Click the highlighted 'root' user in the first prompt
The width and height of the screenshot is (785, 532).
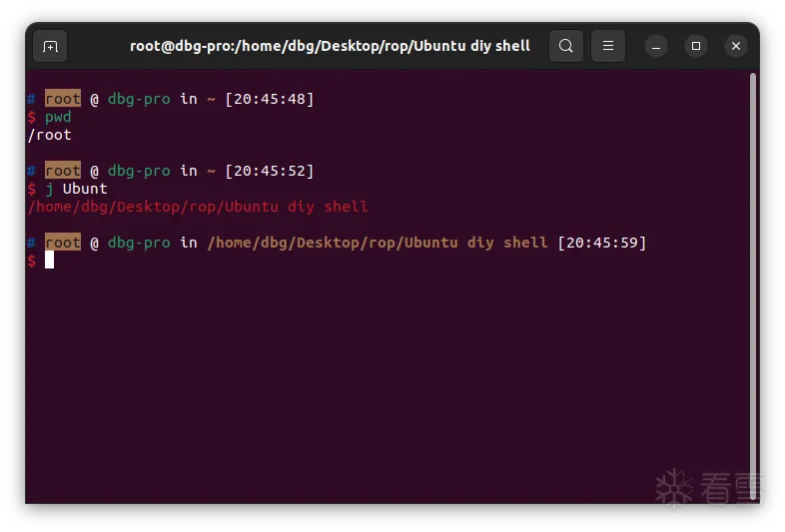(63, 99)
